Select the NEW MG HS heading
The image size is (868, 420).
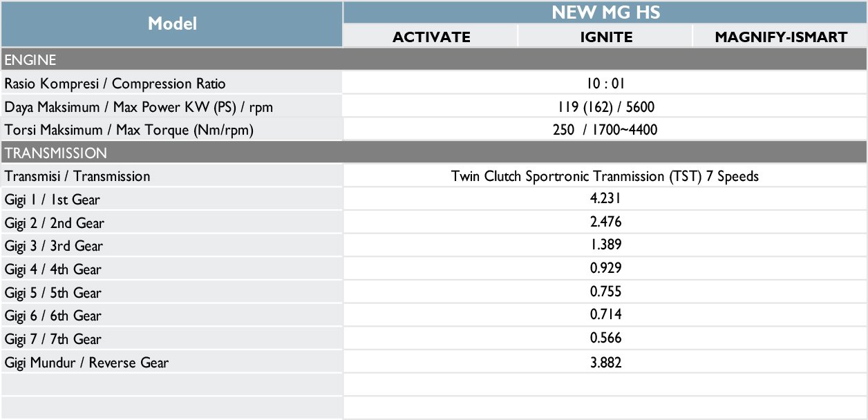[605, 12]
